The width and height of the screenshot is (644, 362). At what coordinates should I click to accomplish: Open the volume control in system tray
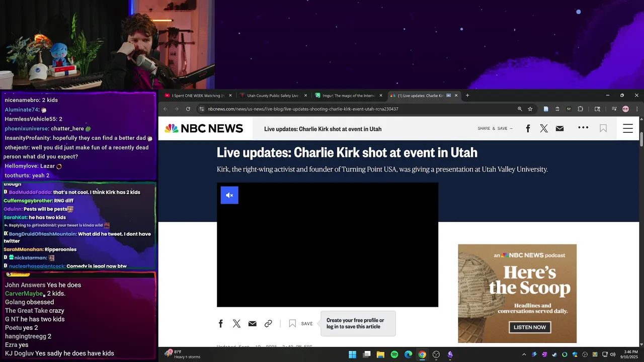tap(613, 354)
